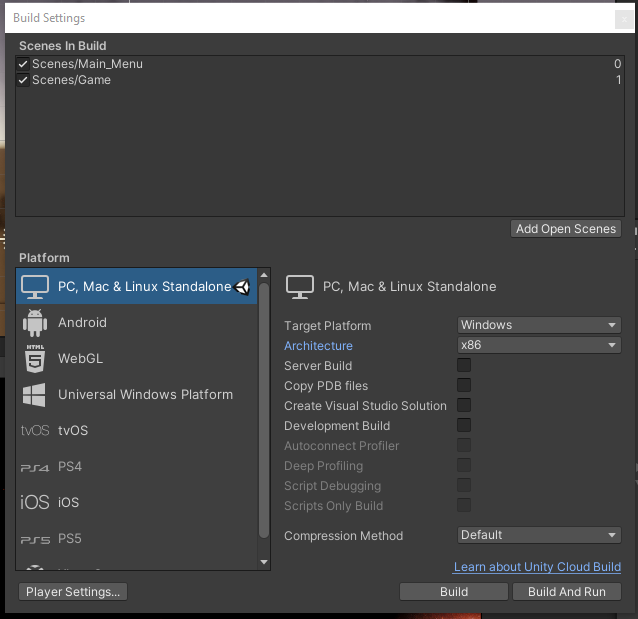Viewport: 638px width, 619px height.
Task: Click the tvOS logo icon
Action: [35, 431]
